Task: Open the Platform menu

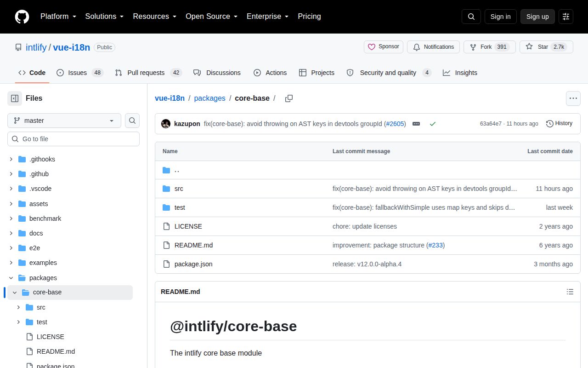Action: (x=58, y=17)
